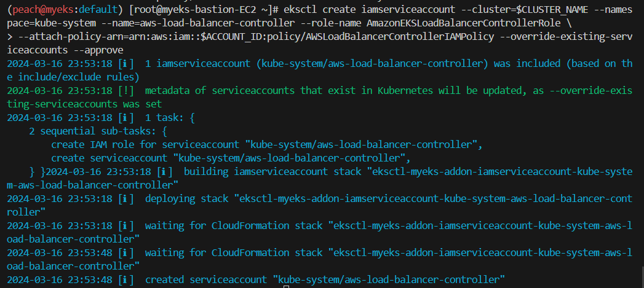Viewport: 644px width, 288px height.
Task: Select the '[root@myeks-bastion-EC2 ~]#' prompt
Action: tap(205, 10)
